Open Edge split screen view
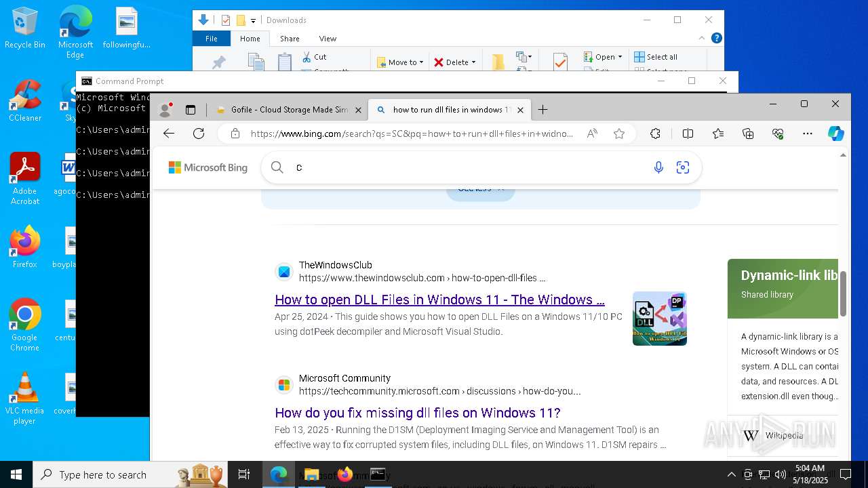868x488 pixels. pos(688,134)
